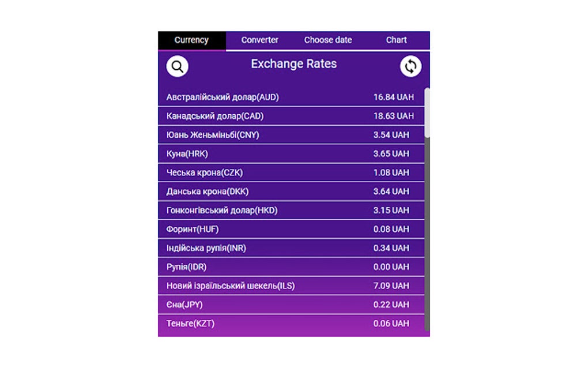This screenshot has width=588, height=368.
Task: Switch to the Chart tab
Action: pos(396,40)
